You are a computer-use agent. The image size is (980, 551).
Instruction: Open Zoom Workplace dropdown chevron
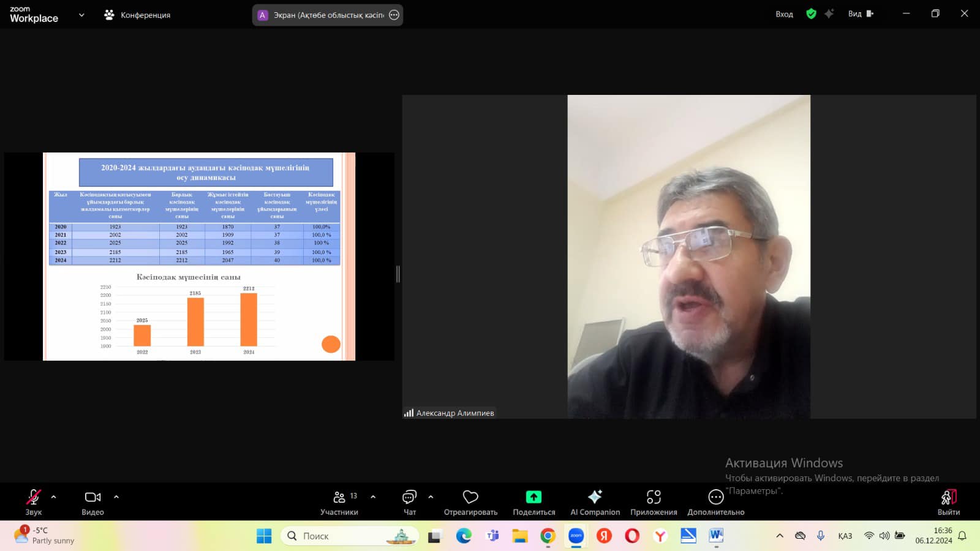point(81,15)
